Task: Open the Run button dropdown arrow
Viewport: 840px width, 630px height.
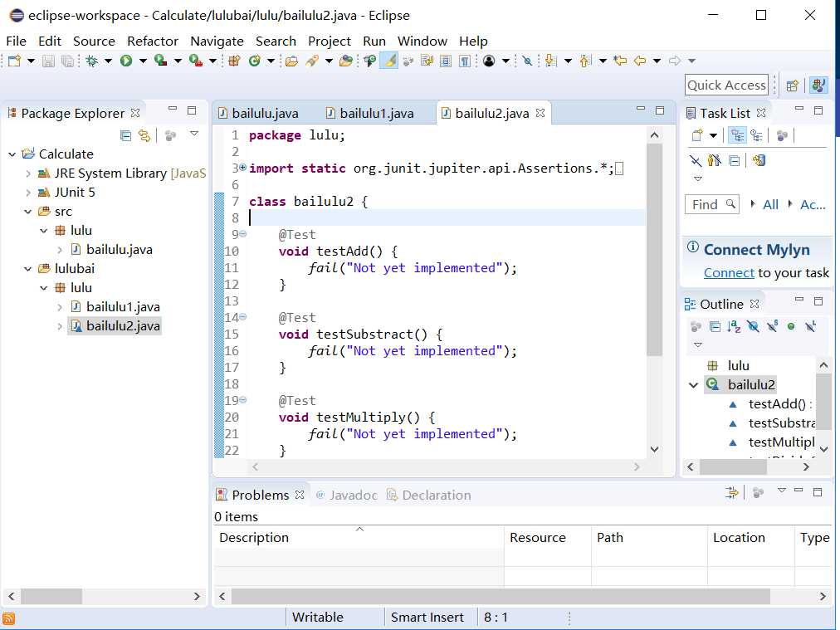Action: click(143, 61)
